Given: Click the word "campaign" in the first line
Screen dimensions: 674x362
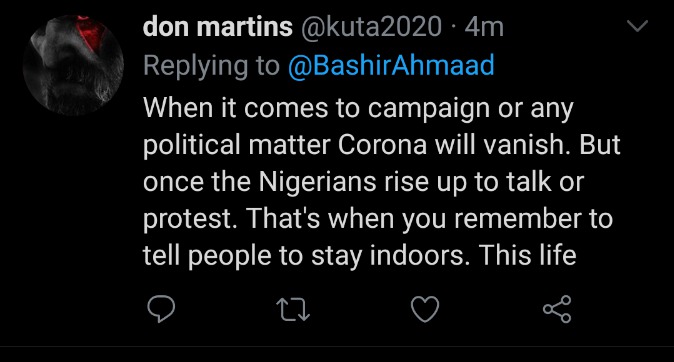Looking at the screenshot, I should pyautogui.click(x=429, y=109).
